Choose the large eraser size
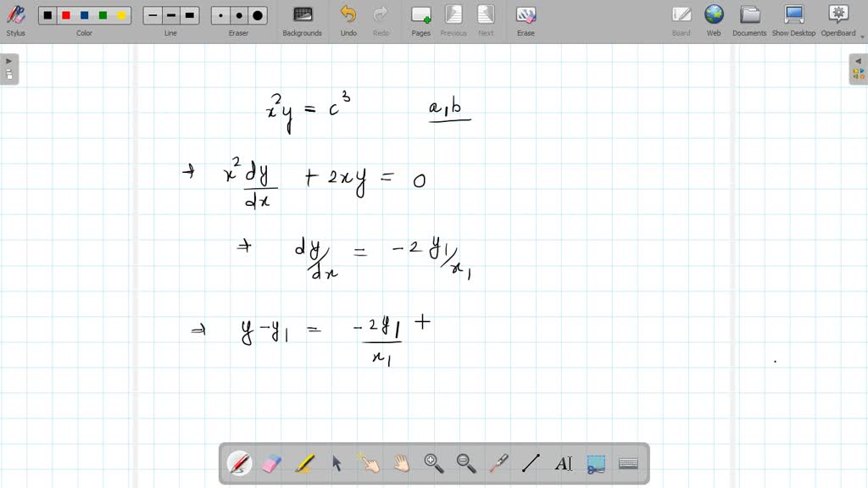Viewport: 868px width, 488px height. pyautogui.click(x=258, y=15)
